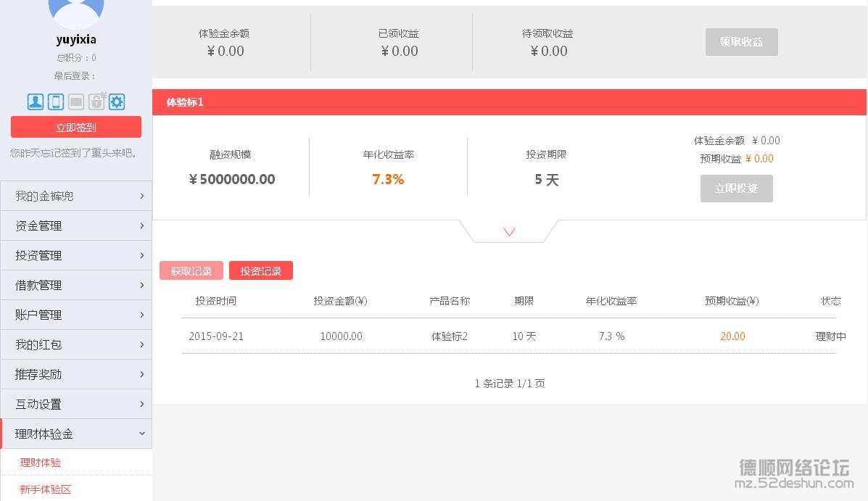Open the 我的红包 menu item
The width and height of the screenshot is (868, 501).
[76, 344]
